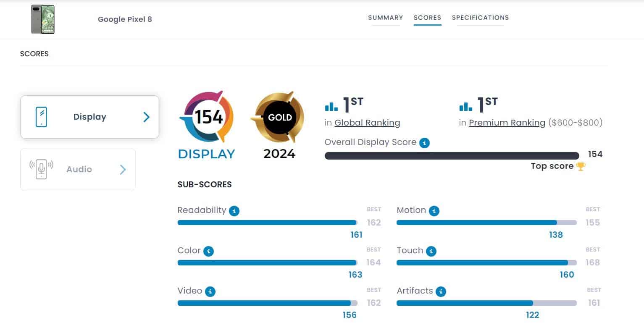Open the Summary tab

tap(386, 18)
